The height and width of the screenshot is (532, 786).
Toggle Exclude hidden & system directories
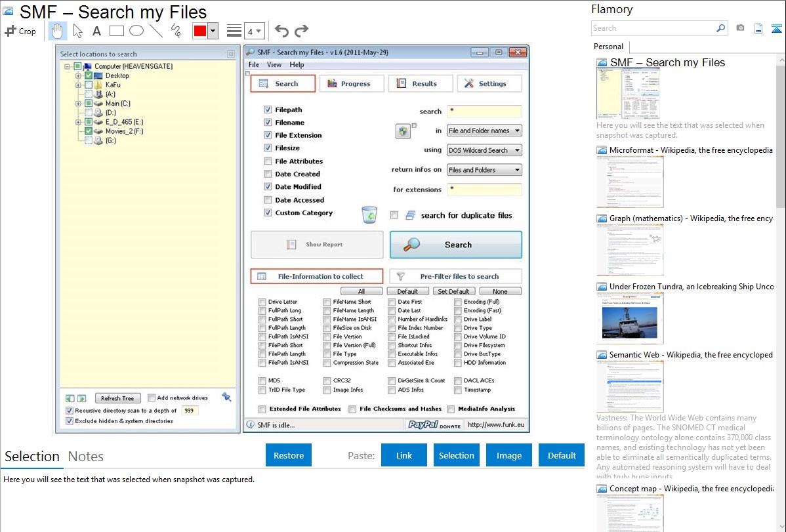(x=70, y=420)
